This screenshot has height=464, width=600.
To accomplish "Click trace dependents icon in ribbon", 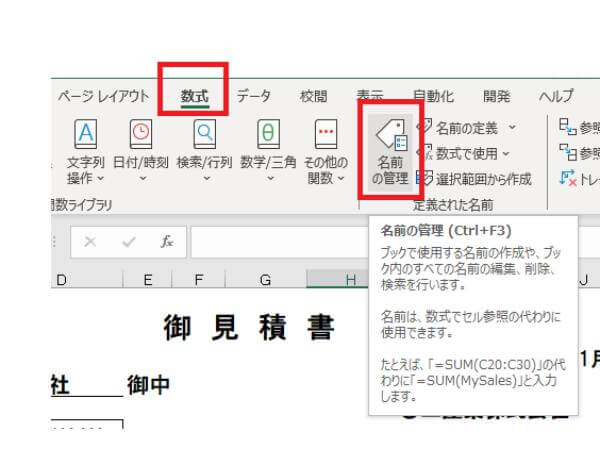I will point(568,152).
